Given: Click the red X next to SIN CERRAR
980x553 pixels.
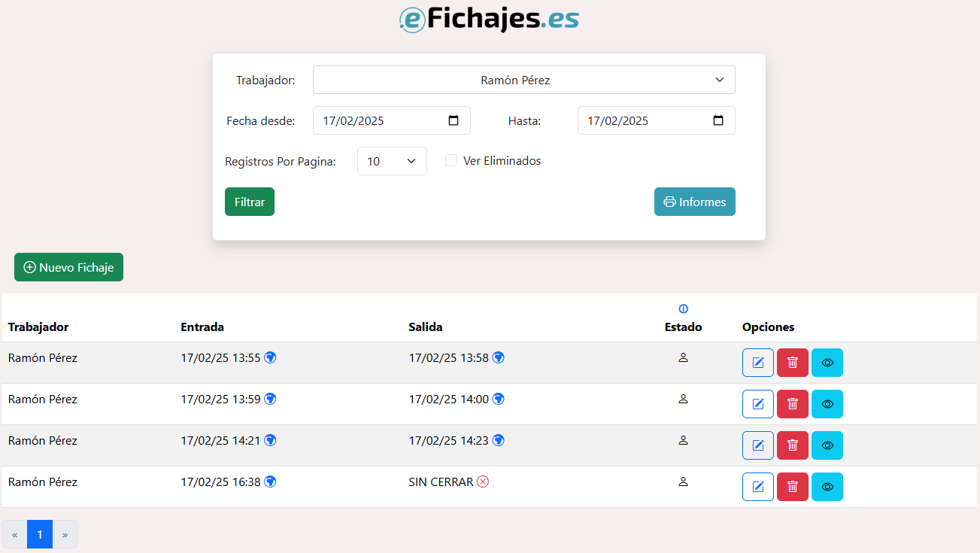Looking at the screenshot, I should click(483, 482).
